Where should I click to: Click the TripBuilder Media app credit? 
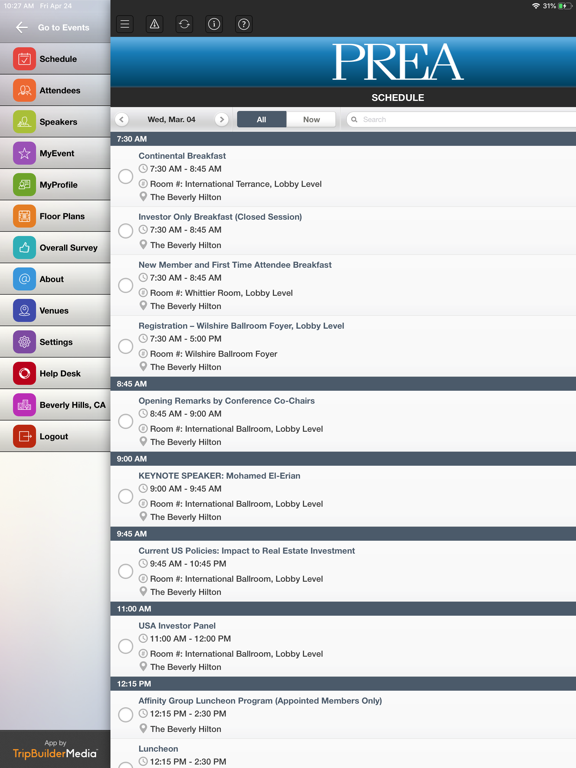pyautogui.click(x=55, y=749)
